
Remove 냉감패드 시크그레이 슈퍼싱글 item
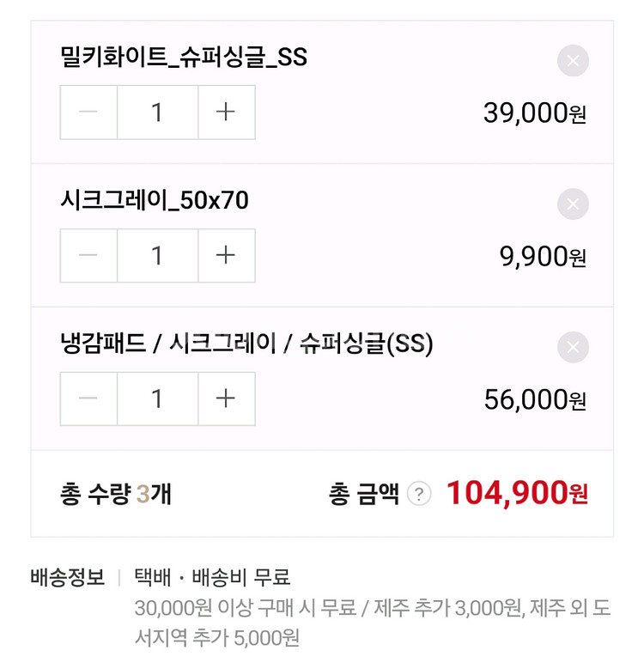click(573, 347)
